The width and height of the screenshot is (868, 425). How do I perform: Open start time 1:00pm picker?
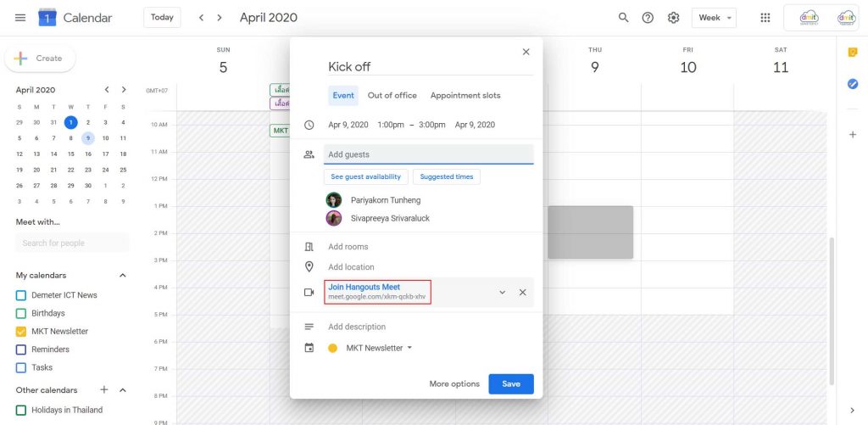coord(391,125)
